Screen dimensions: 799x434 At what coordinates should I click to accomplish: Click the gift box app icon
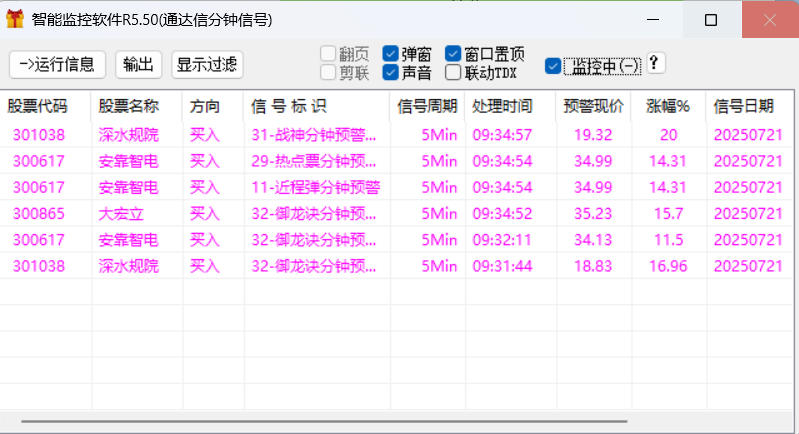click(15, 19)
